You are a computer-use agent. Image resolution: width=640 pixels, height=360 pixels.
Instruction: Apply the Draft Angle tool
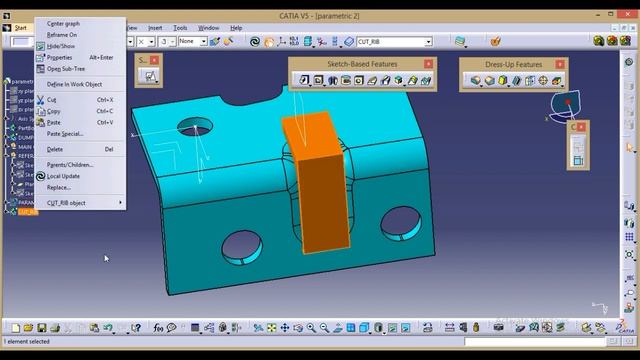tap(503, 80)
